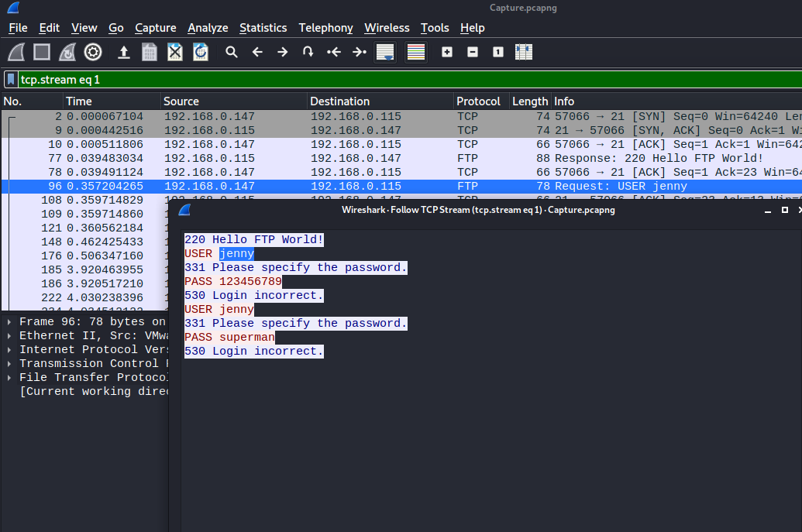Image resolution: width=802 pixels, height=532 pixels.
Task: Open the Help menu
Action: (472, 28)
